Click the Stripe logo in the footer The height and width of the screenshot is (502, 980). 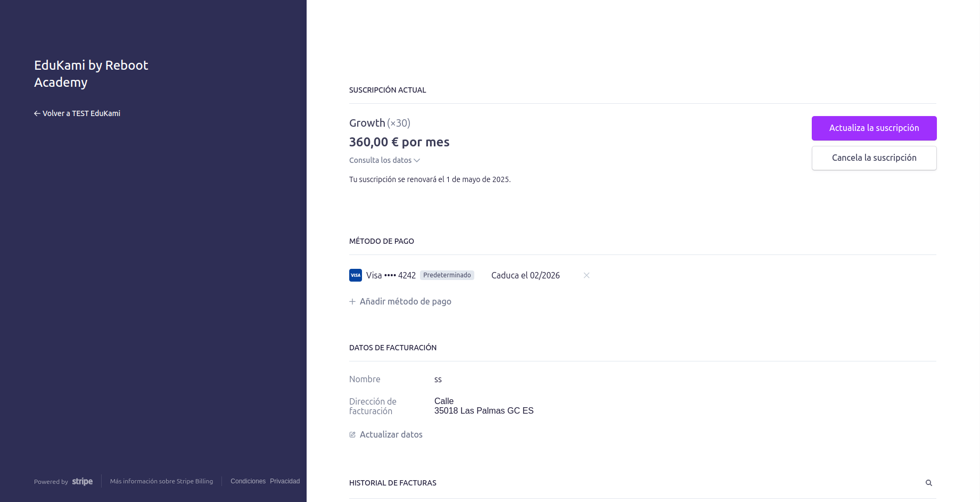point(82,481)
